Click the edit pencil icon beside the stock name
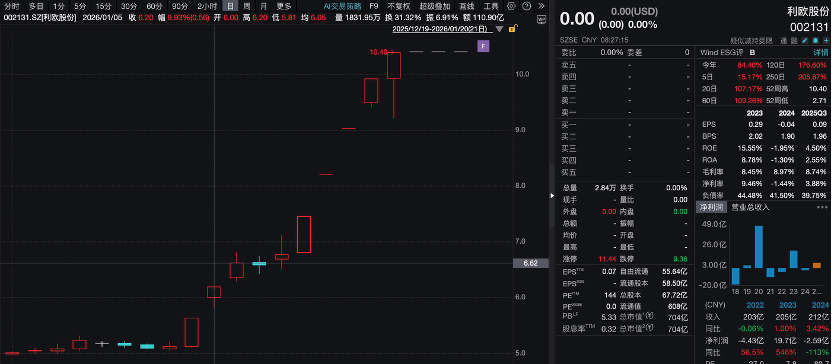This screenshot has height=364, width=832. pyautogui.click(x=805, y=40)
